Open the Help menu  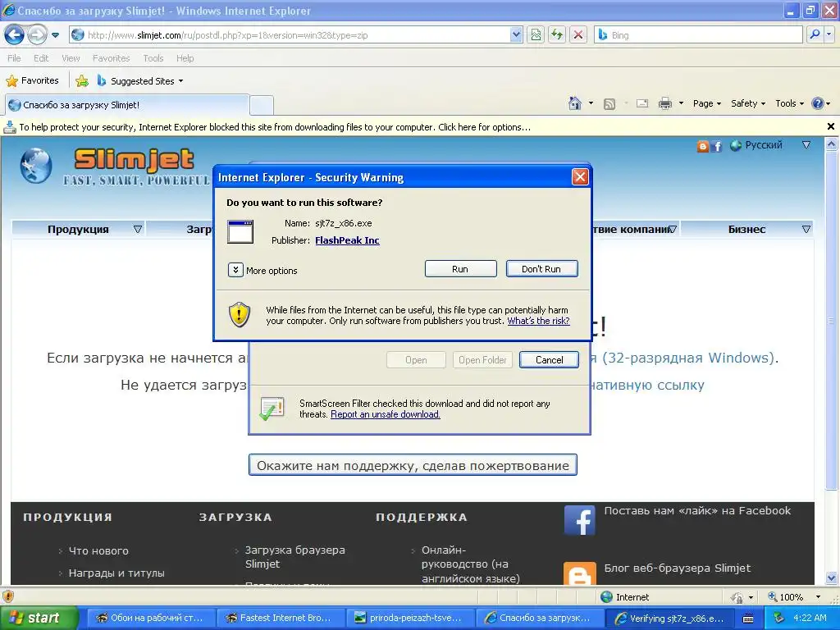pos(185,58)
